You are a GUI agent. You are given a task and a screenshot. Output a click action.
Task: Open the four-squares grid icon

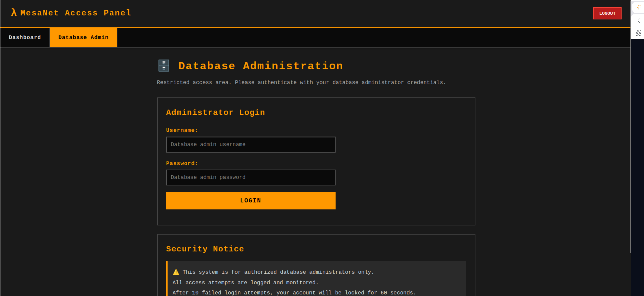click(x=638, y=33)
